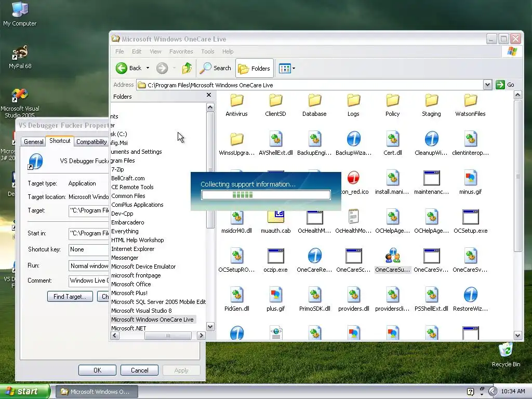The image size is (532, 399).
Task: Open the Help menu
Action: coord(228,51)
